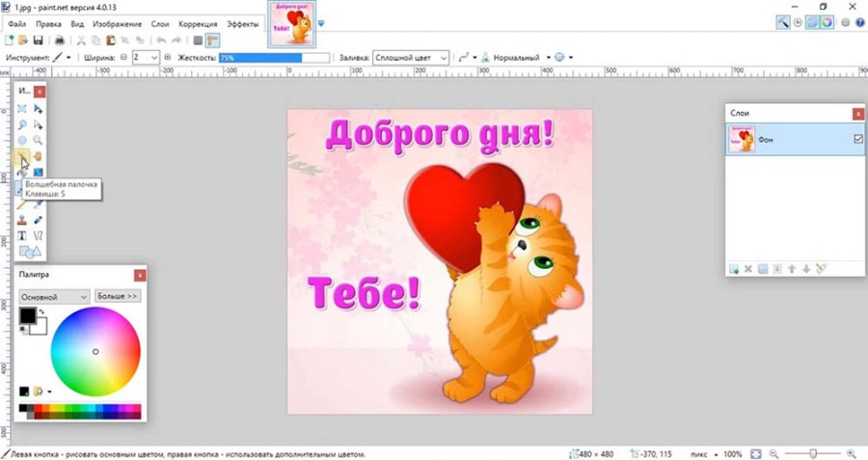This screenshot has width=868, height=460.
Task: Undo the last action
Action: pos(161,41)
